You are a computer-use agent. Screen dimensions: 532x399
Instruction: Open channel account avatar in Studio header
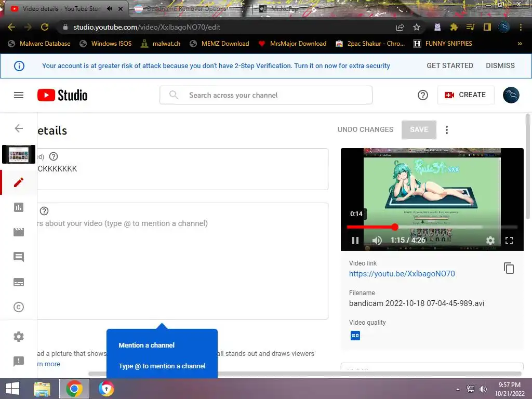pos(511,95)
